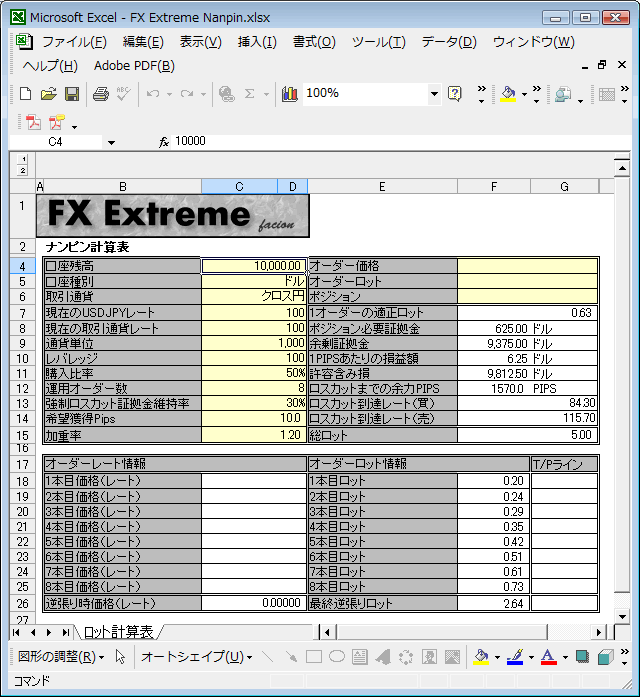Select column E header
Screen dimensions: 640x697
(382, 186)
